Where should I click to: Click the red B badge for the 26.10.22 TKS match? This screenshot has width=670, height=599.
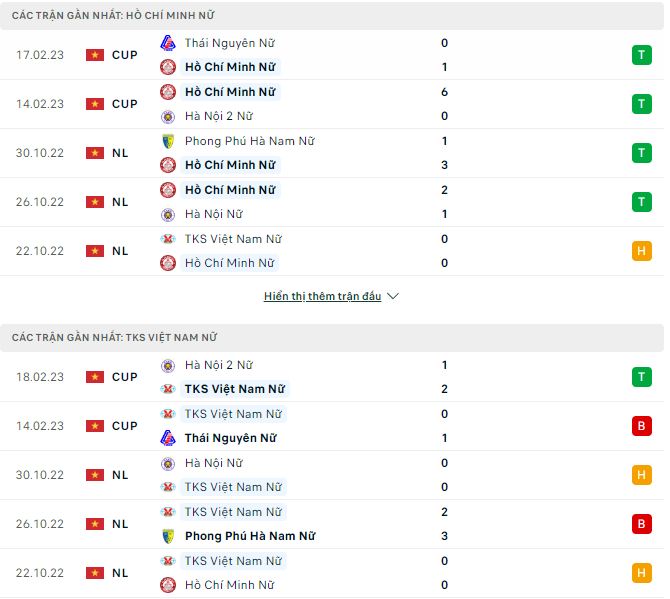click(x=641, y=524)
